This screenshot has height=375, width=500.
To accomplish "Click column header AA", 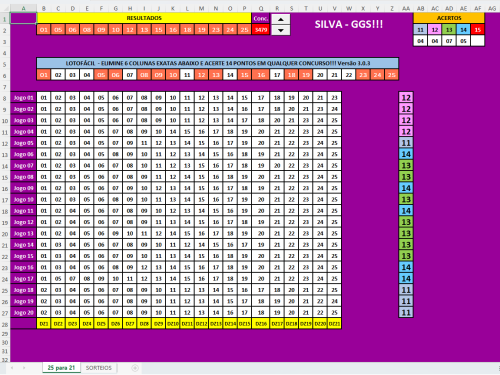I will 406,8.
